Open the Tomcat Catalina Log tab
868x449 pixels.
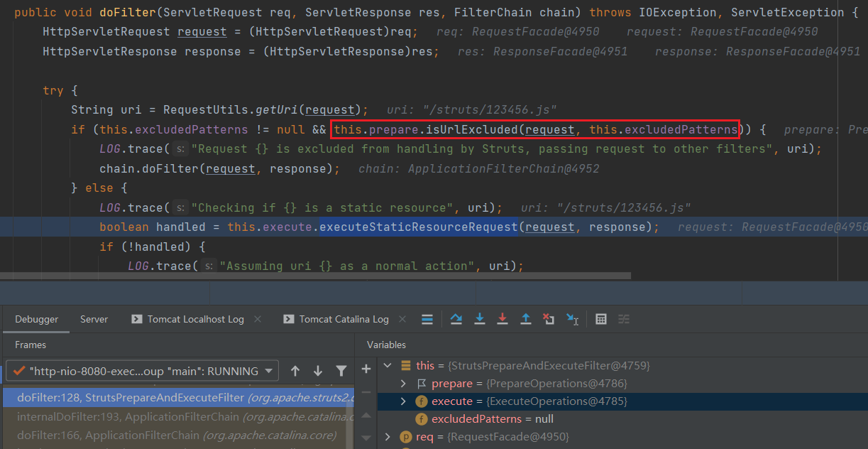coord(344,319)
